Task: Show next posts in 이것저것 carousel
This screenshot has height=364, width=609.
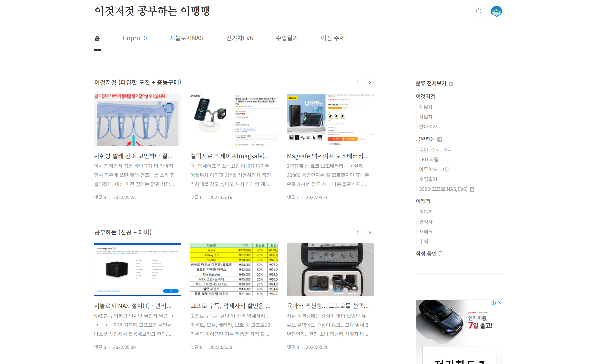Action: tap(369, 82)
